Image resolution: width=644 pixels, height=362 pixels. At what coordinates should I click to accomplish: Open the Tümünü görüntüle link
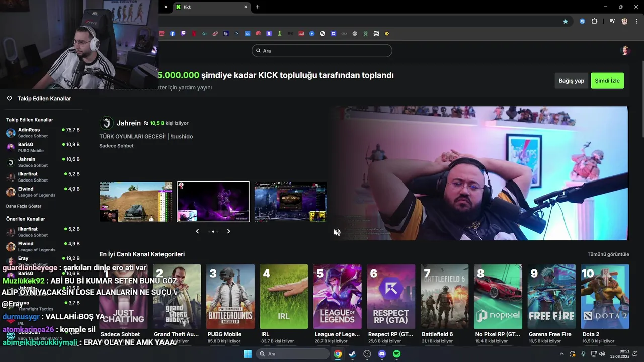[608, 254]
